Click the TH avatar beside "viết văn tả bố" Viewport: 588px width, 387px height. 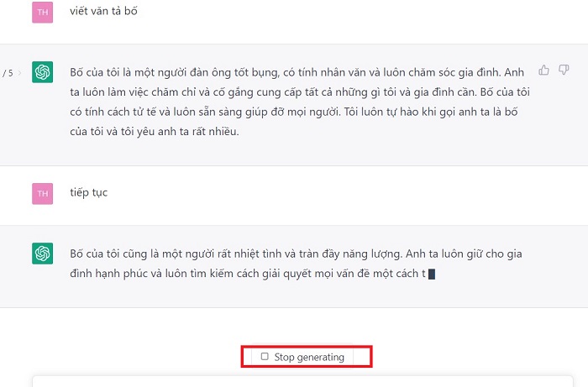pyautogui.click(x=43, y=12)
